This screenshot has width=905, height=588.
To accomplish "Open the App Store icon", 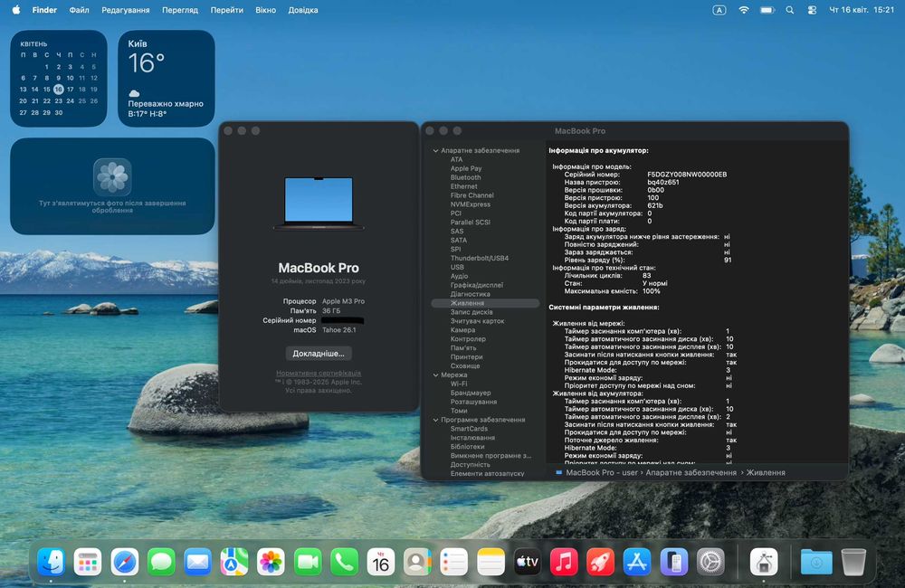I will click(x=637, y=562).
